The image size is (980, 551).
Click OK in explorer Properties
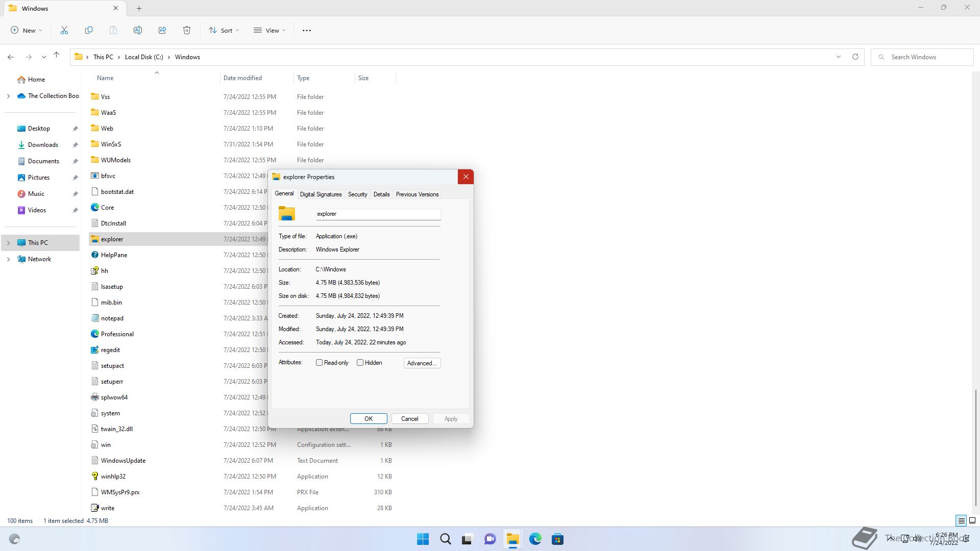pyautogui.click(x=369, y=419)
